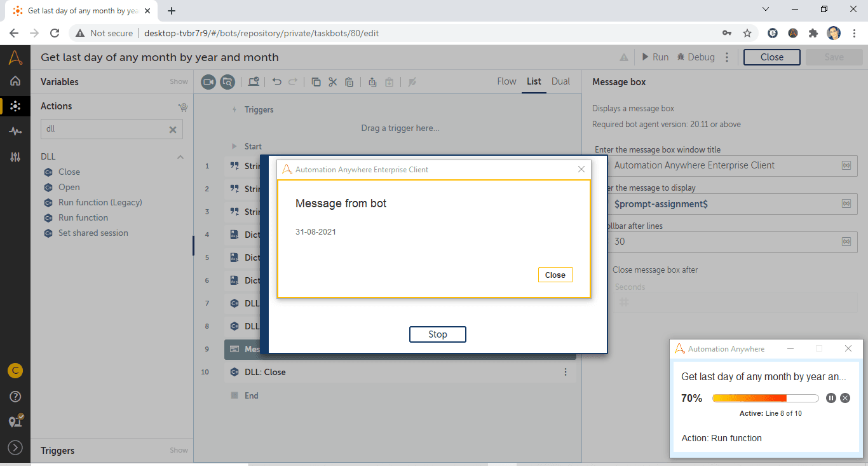The image size is (868, 466).
Task: Close the Enterprise Client message window with X
Action: pos(581,169)
